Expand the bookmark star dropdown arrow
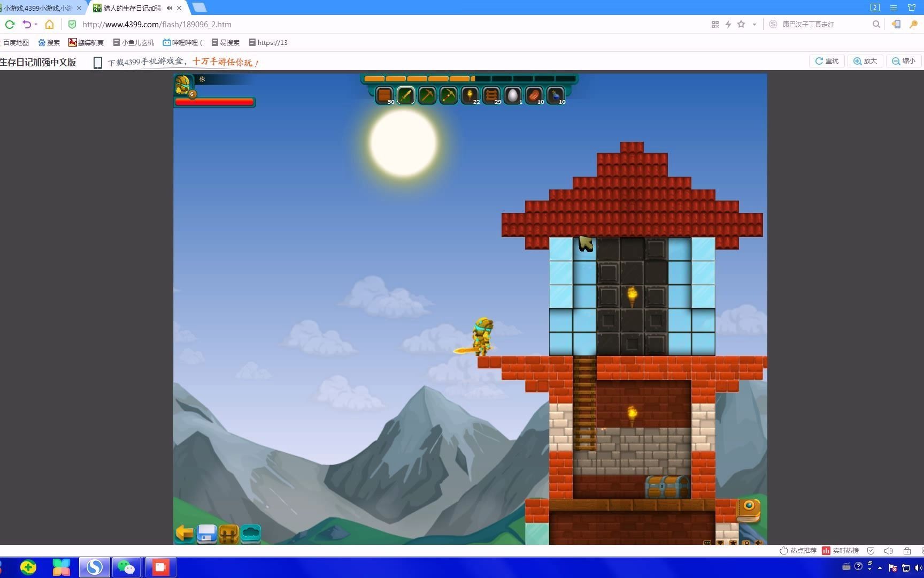 point(754,24)
